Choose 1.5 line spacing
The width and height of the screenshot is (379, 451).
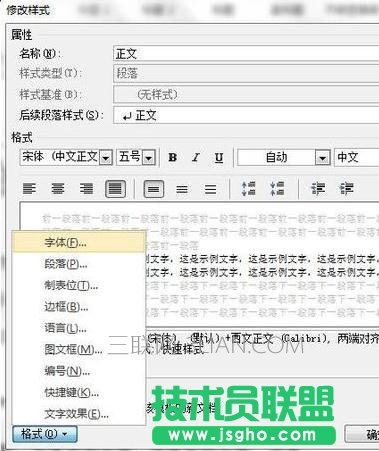pyautogui.click(x=182, y=189)
